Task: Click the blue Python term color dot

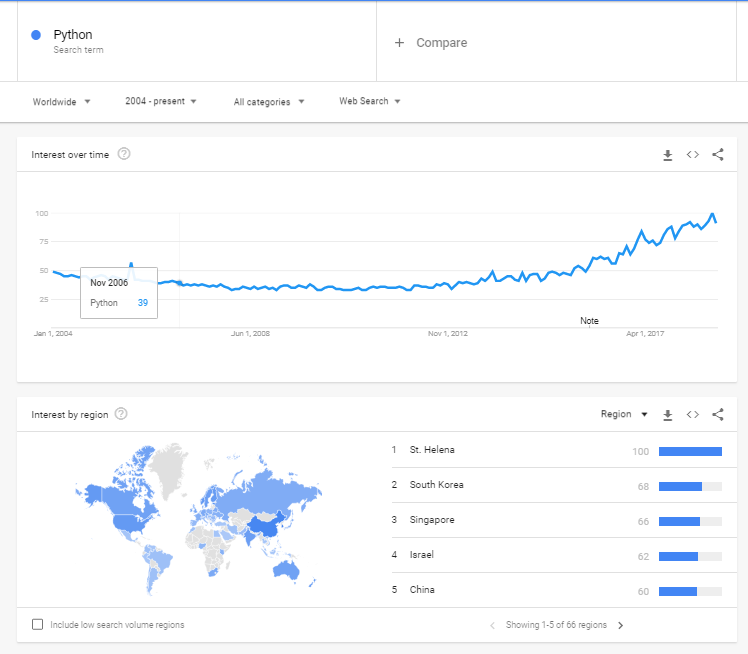Action: (x=36, y=35)
